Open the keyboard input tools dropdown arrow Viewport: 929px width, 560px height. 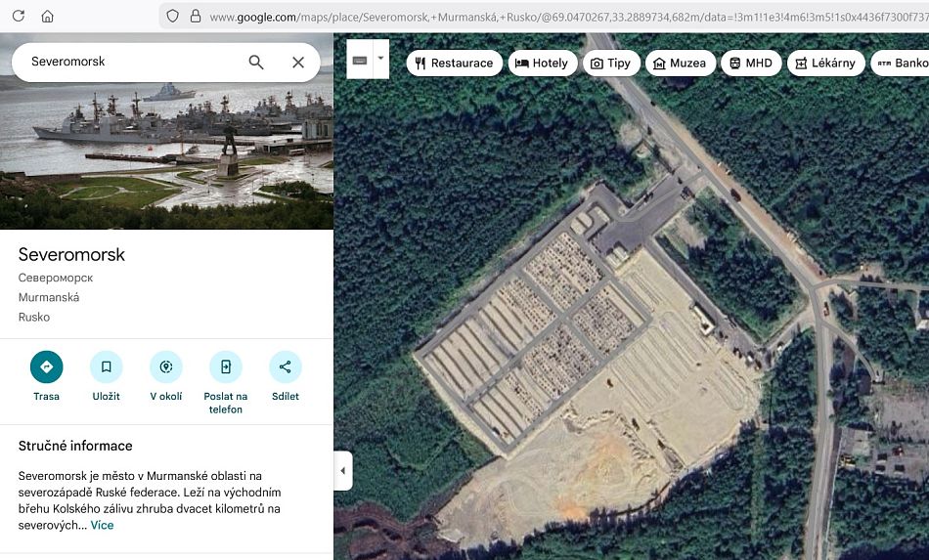380,59
